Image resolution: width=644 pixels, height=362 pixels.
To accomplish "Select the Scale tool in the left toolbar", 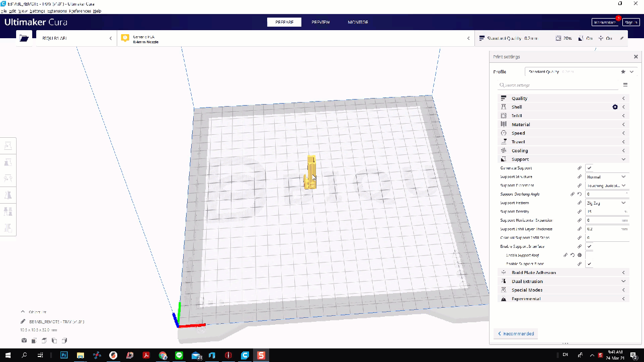I will click(x=8, y=162).
